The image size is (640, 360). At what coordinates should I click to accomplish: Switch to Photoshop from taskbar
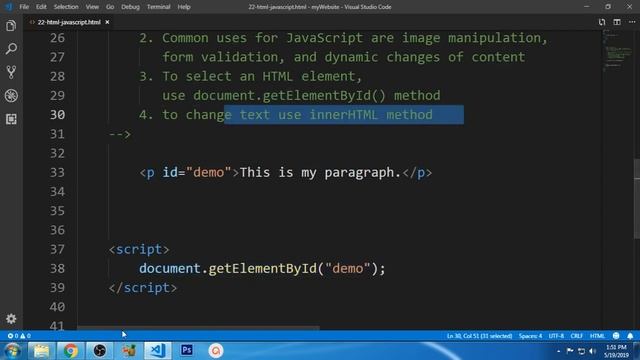(x=187, y=351)
